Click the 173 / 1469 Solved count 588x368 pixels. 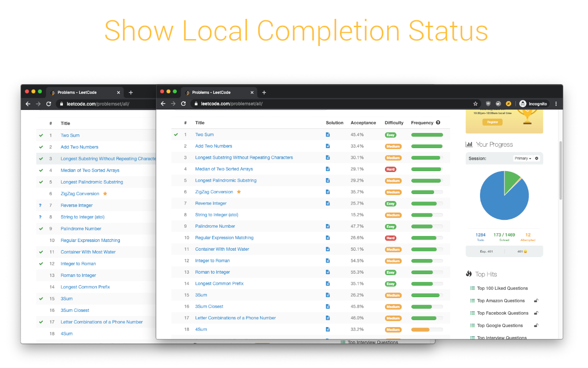(x=504, y=235)
